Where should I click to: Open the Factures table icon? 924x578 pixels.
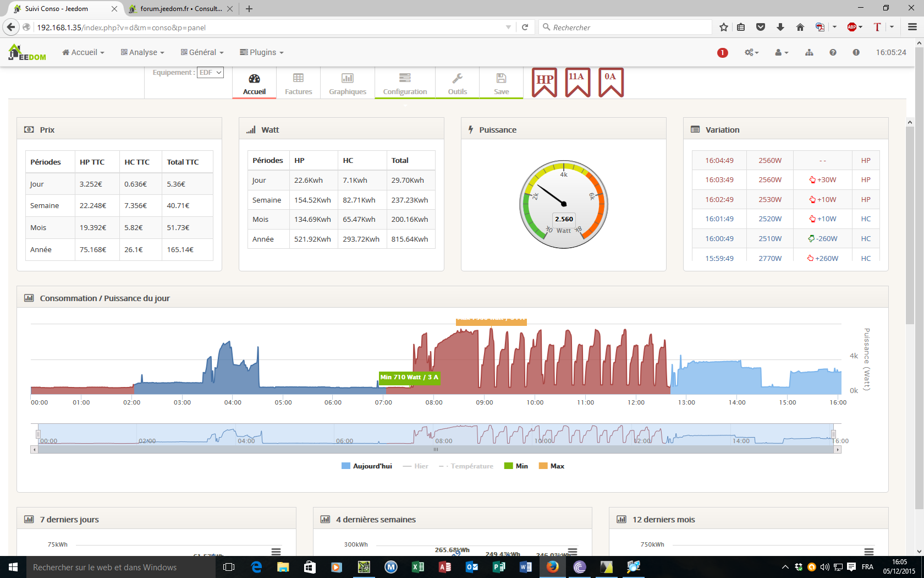298,78
